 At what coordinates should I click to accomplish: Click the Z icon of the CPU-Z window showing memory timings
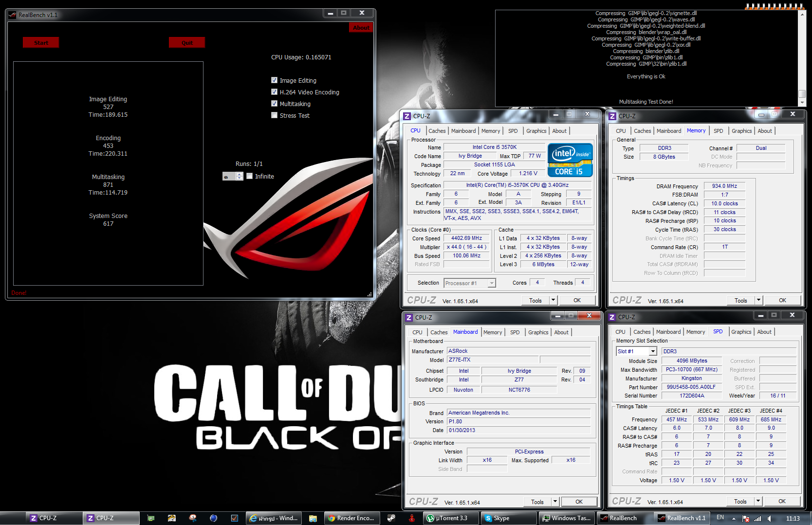(x=613, y=116)
